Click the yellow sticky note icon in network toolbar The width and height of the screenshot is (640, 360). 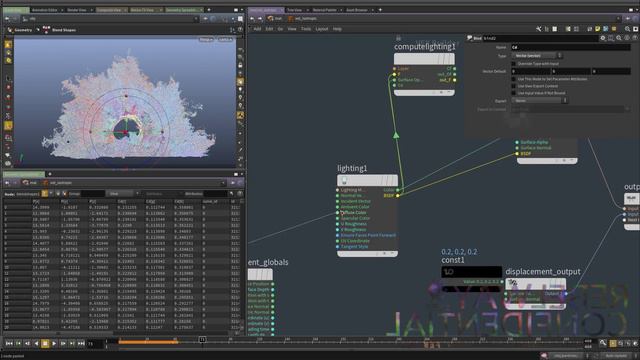pyautogui.click(x=598, y=29)
